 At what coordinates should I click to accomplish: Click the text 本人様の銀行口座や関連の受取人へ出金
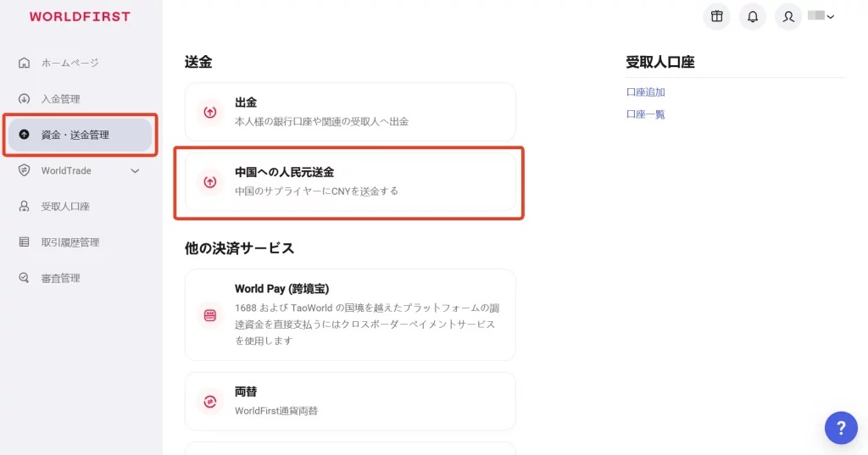(x=321, y=122)
